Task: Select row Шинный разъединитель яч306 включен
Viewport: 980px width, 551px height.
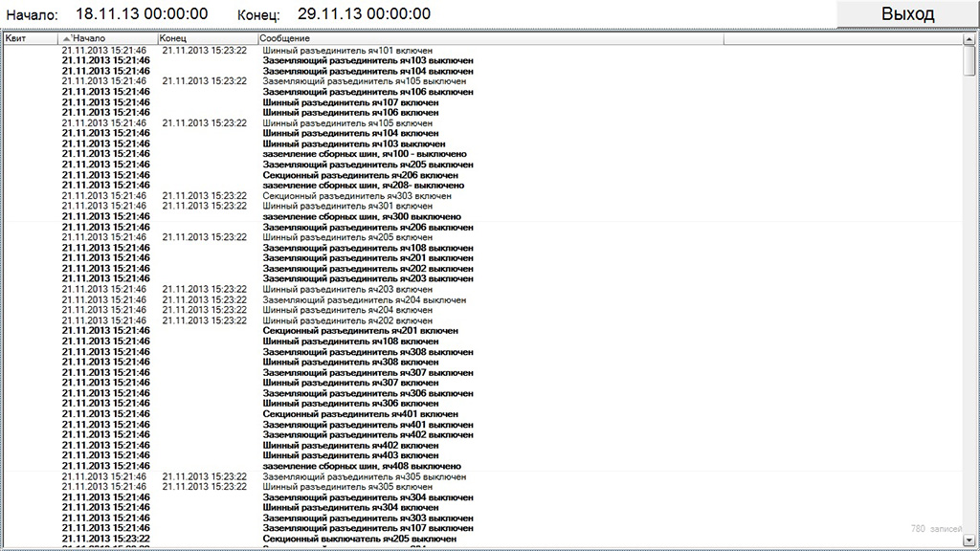Action: pyautogui.click(x=482, y=404)
